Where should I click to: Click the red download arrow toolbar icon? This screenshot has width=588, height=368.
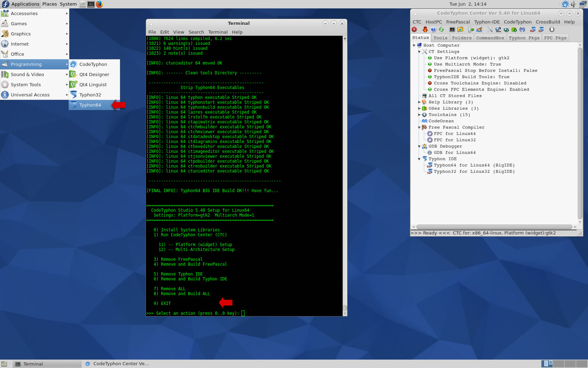tap(425, 30)
